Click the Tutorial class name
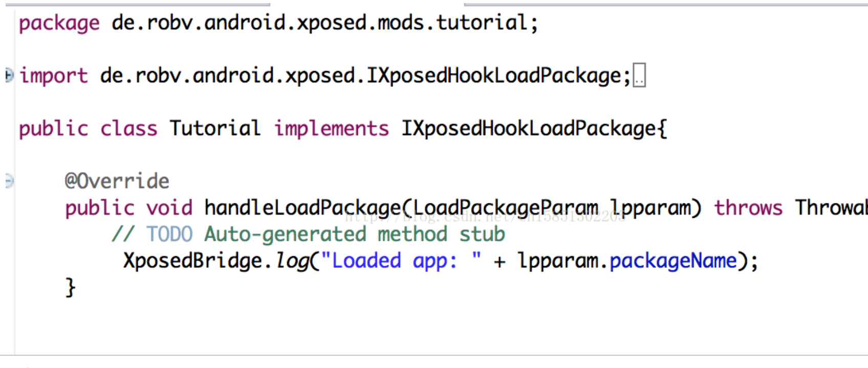The height and width of the screenshot is (368, 868). (215, 128)
